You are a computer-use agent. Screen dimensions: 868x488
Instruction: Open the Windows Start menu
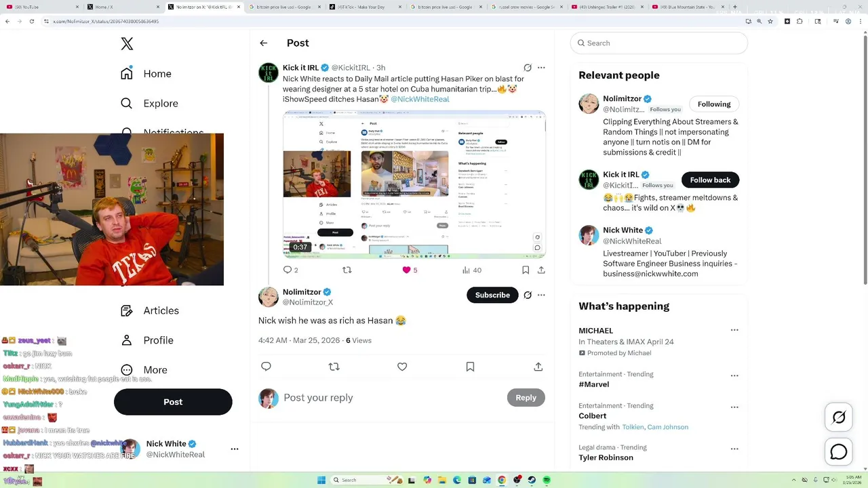(321, 480)
